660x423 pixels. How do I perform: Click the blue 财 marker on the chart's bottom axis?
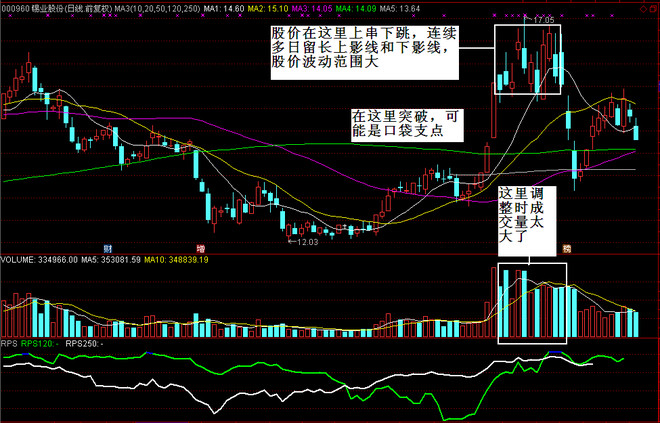pyautogui.click(x=109, y=249)
